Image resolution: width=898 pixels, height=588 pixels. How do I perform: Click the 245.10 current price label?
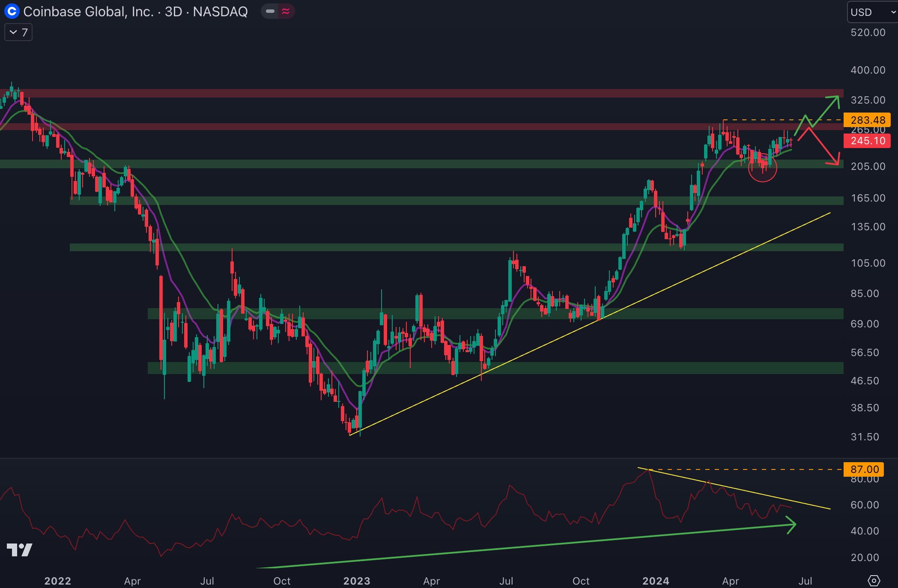(867, 141)
